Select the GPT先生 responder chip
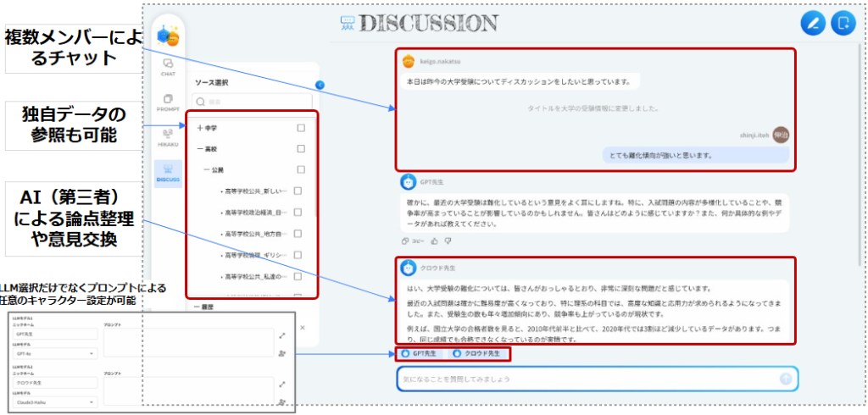868x415 pixels. coord(420,353)
